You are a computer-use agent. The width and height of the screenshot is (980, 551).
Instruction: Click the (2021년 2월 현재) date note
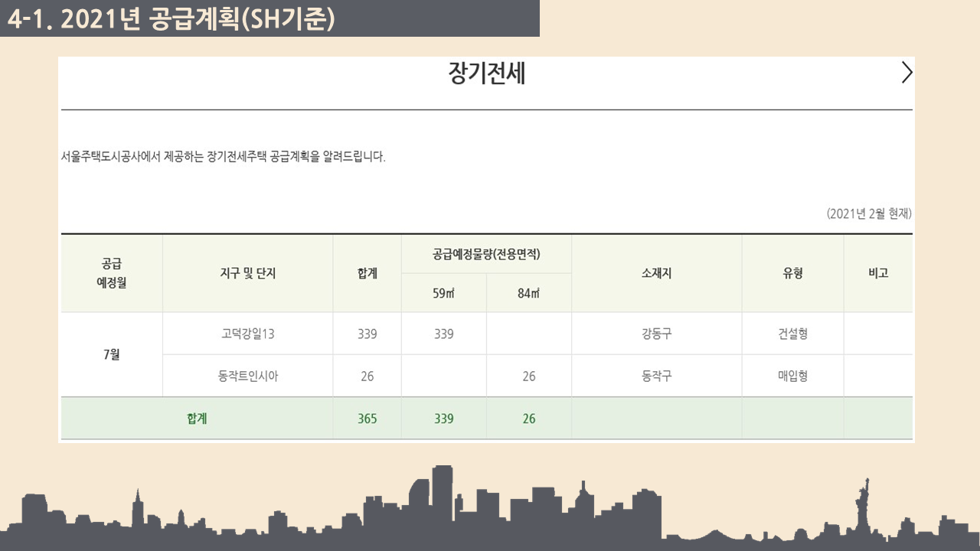pos(869,214)
